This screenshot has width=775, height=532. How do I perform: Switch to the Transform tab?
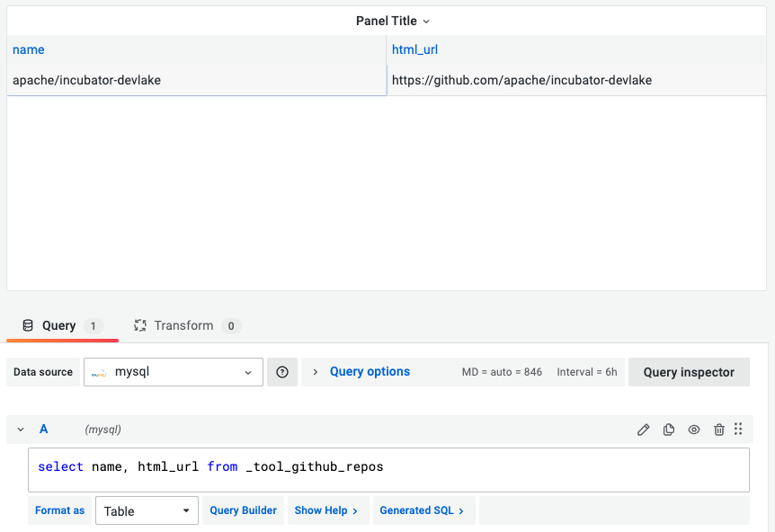[187, 325]
